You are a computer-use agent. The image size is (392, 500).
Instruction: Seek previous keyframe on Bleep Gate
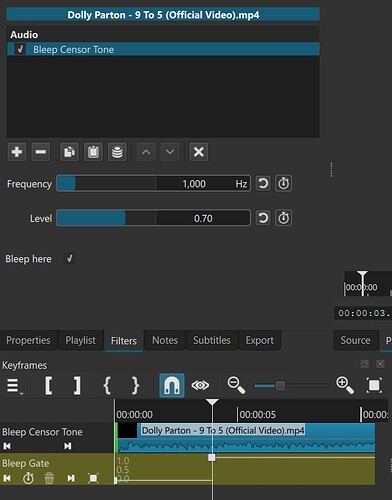[7, 478]
